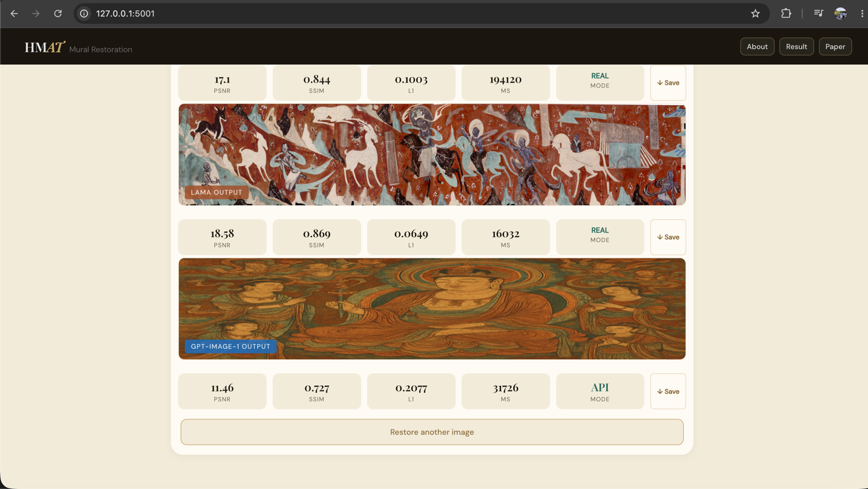Select the L1 value 0.2077
The width and height of the screenshot is (868, 489).
point(411,388)
